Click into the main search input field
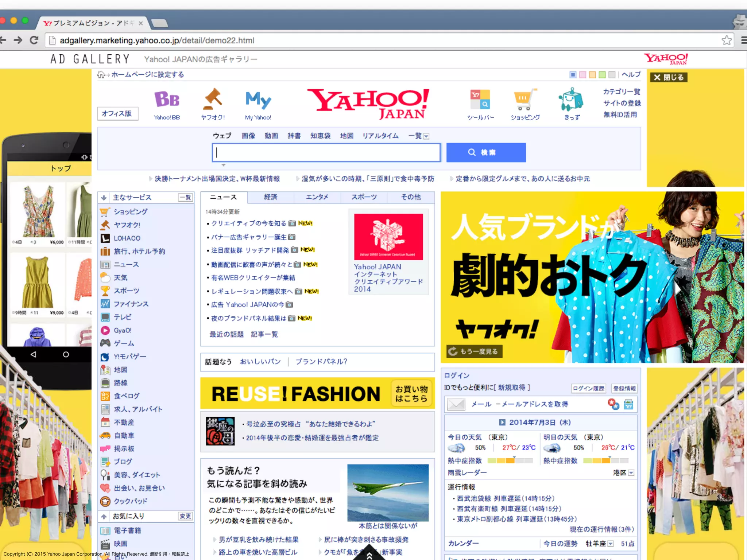Image resolution: width=747 pixels, height=560 pixels. point(326,152)
